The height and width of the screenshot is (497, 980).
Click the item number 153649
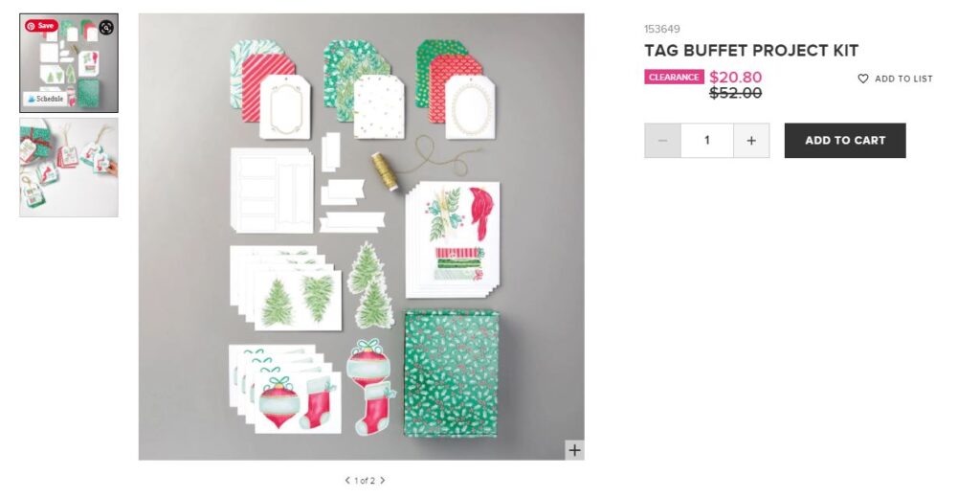(662, 29)
